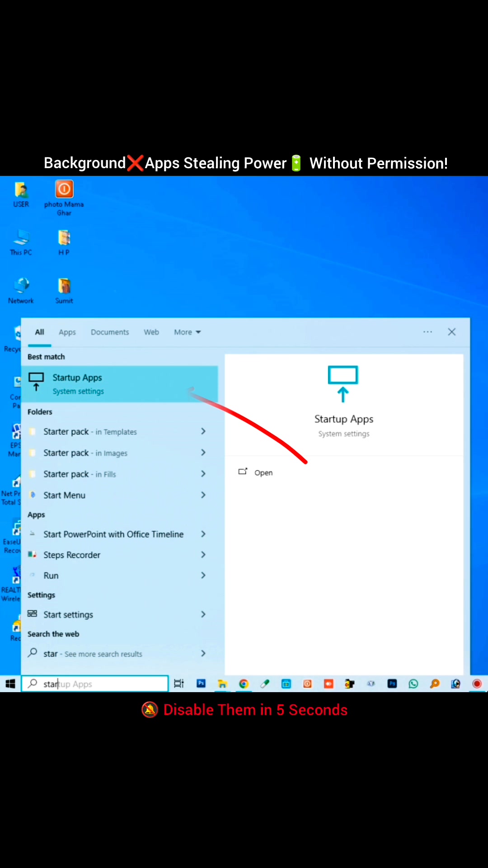
Task: Open dark Photoshop icon beside WhatsApp
Action: click(x=392, y=684)
